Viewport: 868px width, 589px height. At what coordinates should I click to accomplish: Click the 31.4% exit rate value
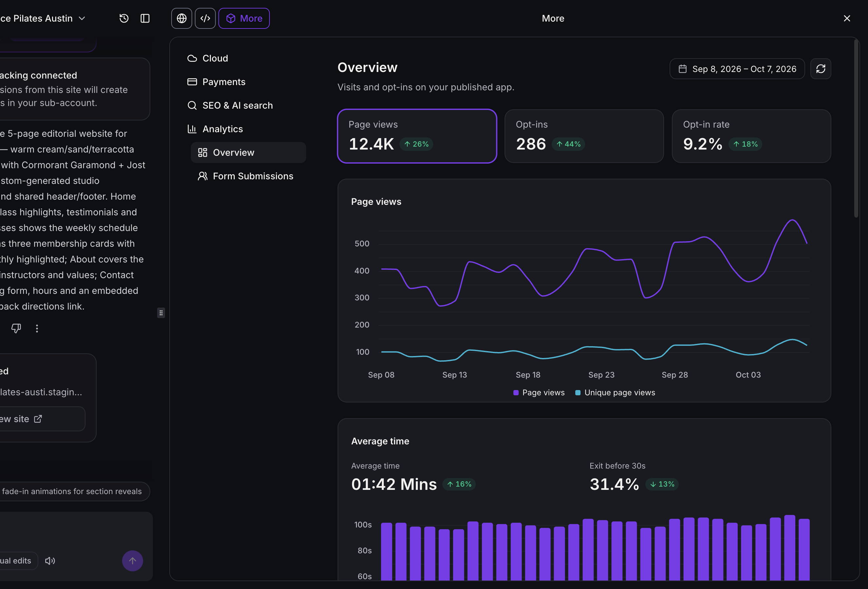pyautogui.click(x=614, y=484)
